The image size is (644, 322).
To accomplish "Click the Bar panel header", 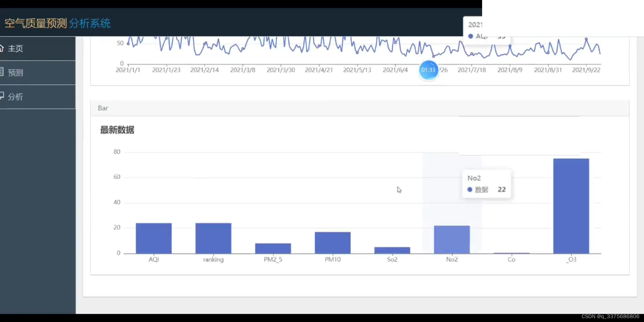I will [x=103, y=108].
